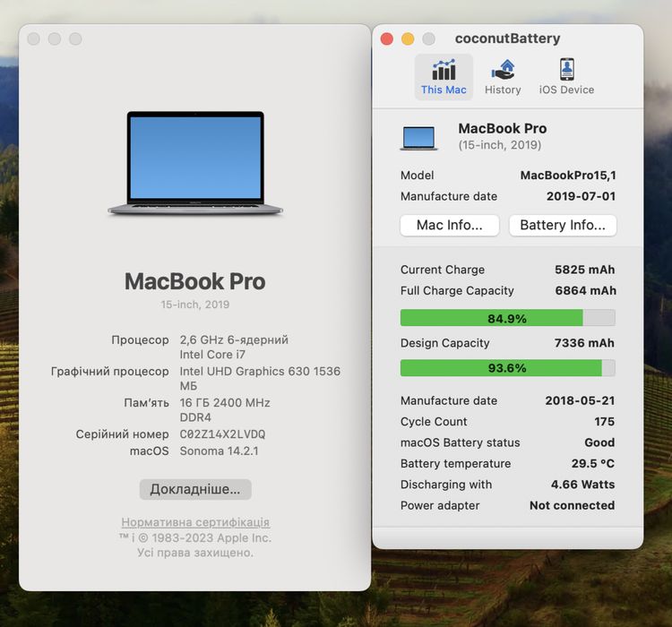The height and width of the screenshot is (627, 672).
Task: Click the small MacBook icon in coconutBattery
Action: point(418,138)
